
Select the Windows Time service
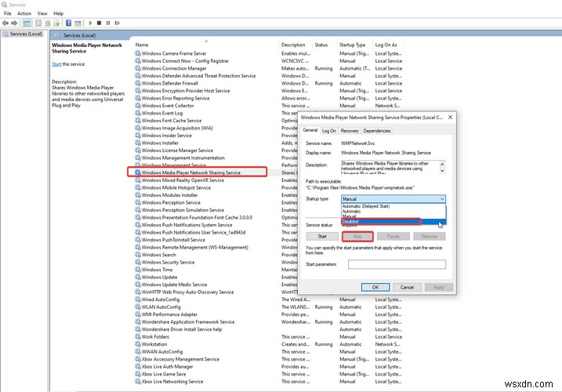coord(216,270)
